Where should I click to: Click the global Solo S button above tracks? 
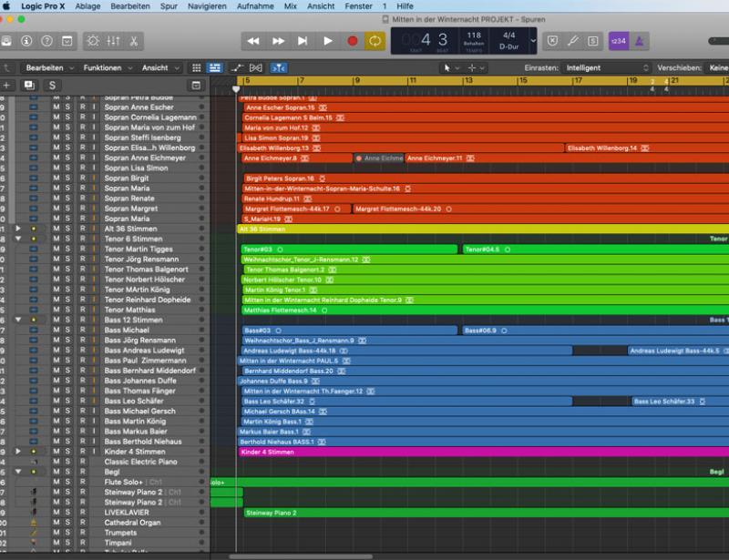tap(52, 85)
